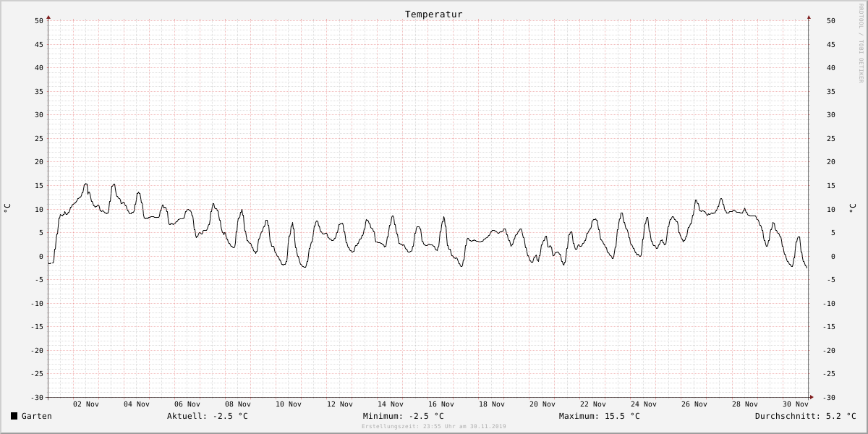Click the "Minimum: -2.5 °C" statistic
Image resolution: width=868 pixels, height=434 pixels.
coord(404,416)
